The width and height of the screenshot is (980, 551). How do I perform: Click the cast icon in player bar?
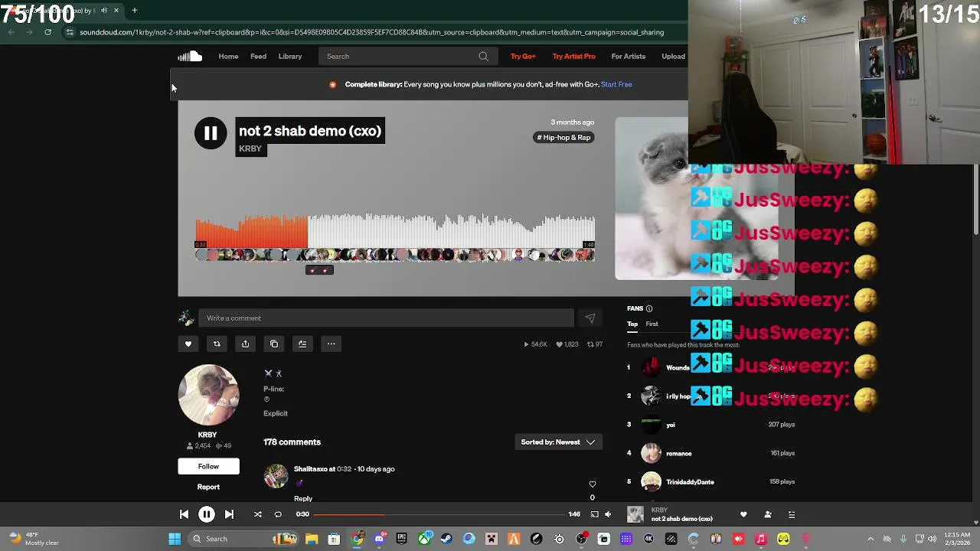594,514
